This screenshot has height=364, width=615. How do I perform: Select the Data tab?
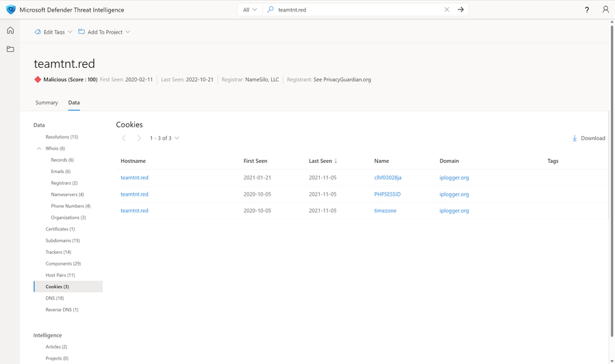click(x=74, y=103)
